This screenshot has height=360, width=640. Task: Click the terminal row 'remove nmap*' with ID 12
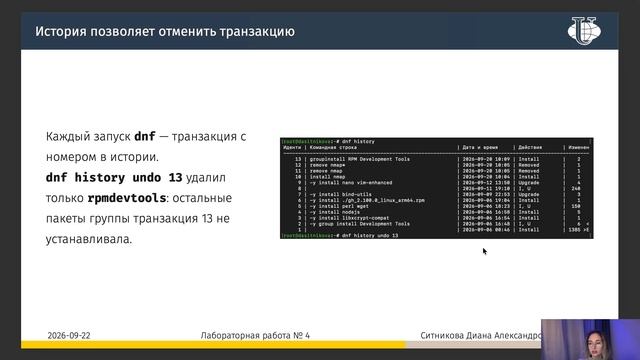coord(436,165)
